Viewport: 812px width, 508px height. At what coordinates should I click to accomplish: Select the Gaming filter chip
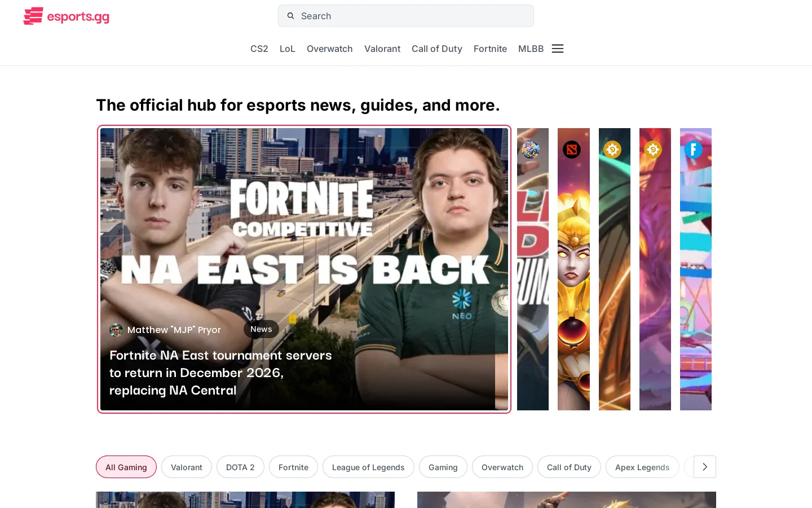pos(443,467)
